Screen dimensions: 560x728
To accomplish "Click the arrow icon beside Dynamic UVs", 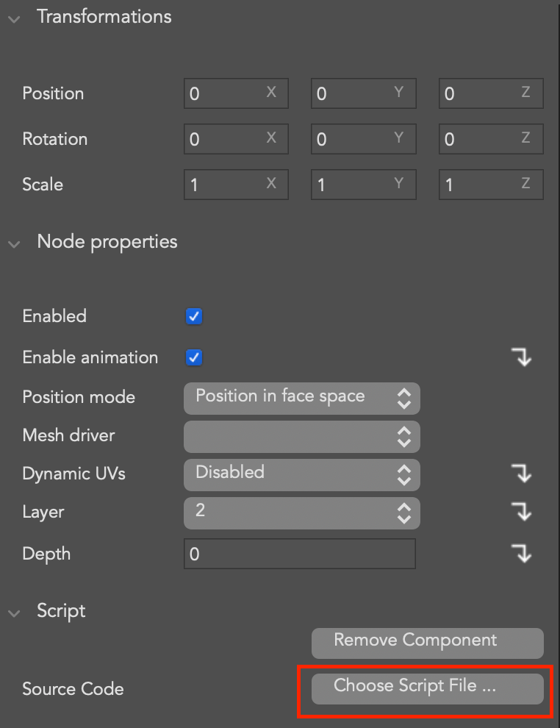I will pos(522,474).
